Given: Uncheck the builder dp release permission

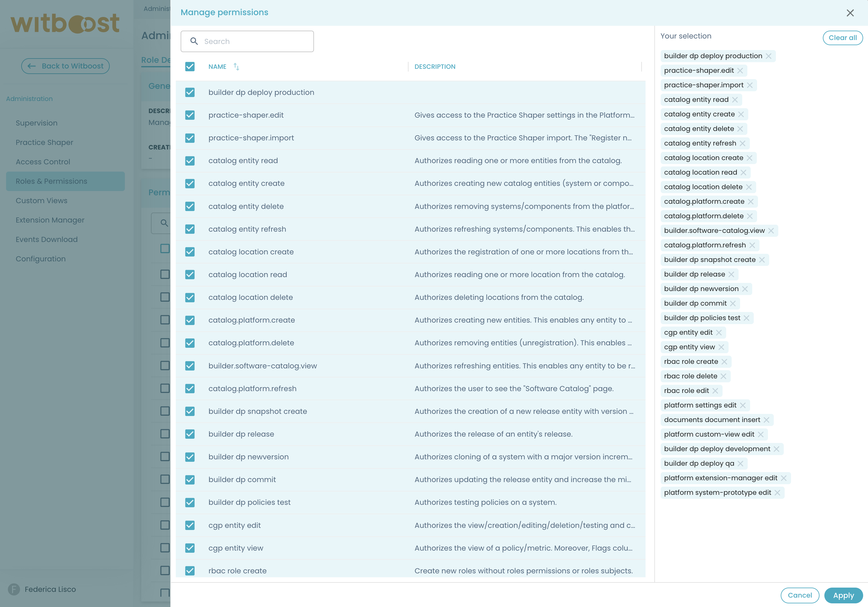Looking at the screenshot, I should pyautogui.click(x=190, y=434).
